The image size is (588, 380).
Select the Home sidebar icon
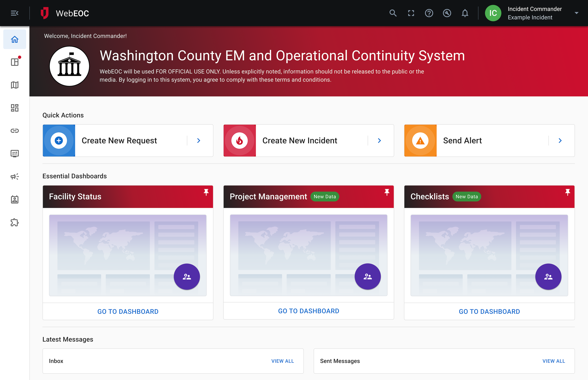(x=15, y=39)
